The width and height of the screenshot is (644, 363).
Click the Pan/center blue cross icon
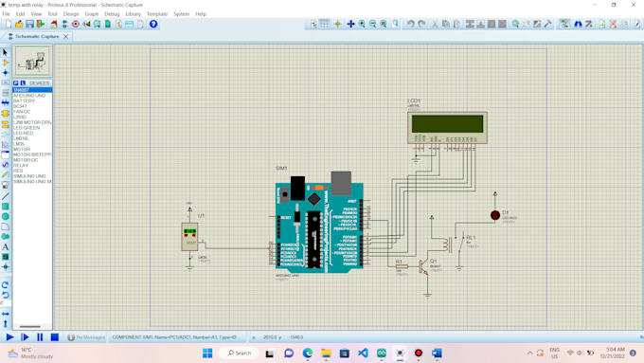pos(350,25)
